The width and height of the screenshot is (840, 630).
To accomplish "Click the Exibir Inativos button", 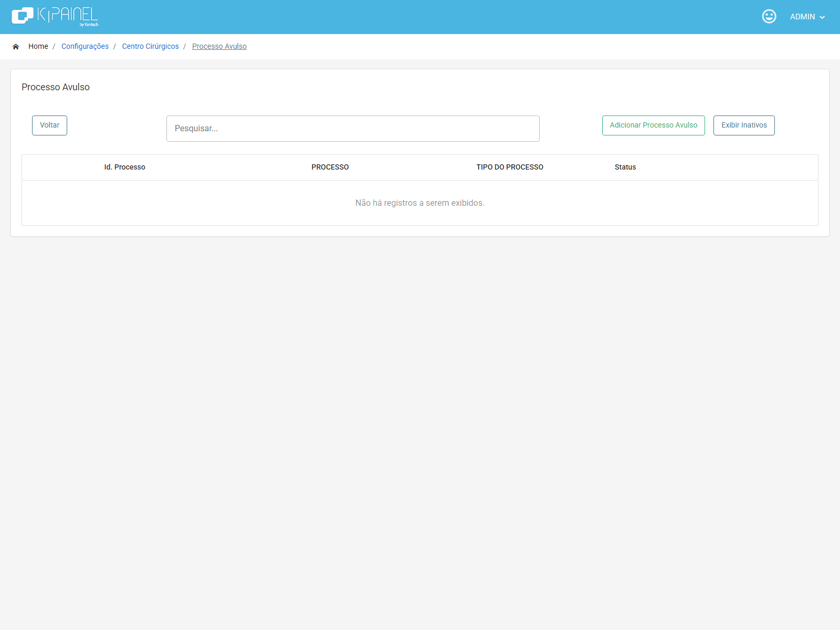I will pyautogui.click(x=744, y=125).
